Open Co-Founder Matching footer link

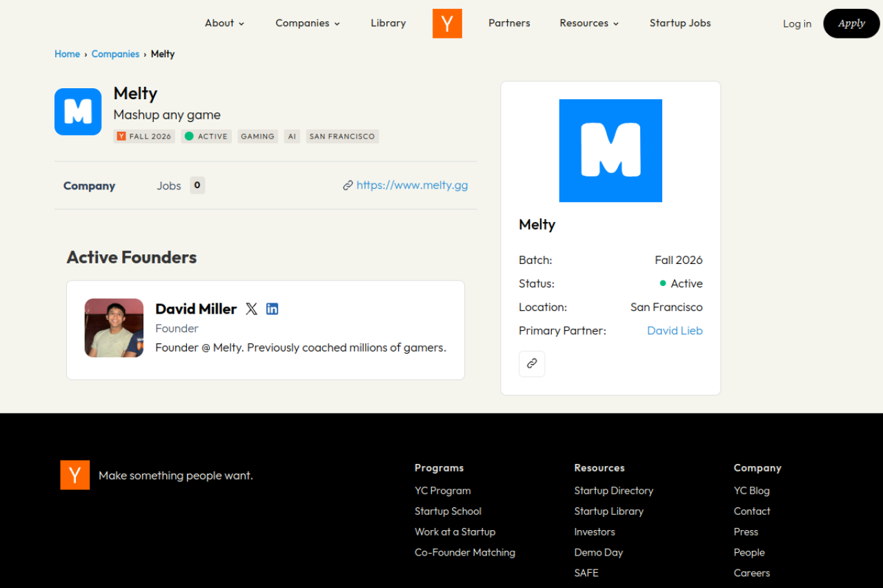click(x=465, y=553)
